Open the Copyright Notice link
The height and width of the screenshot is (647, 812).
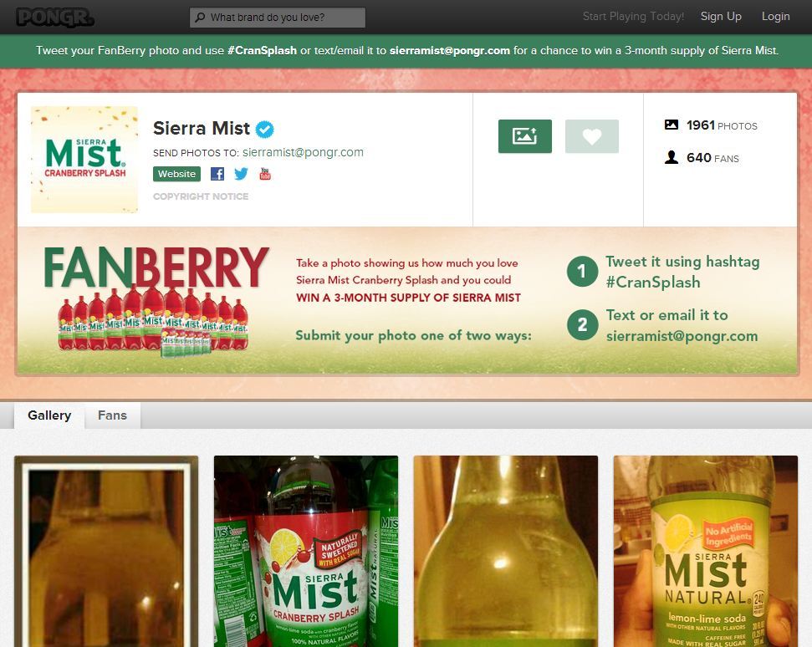pos(201,196)
